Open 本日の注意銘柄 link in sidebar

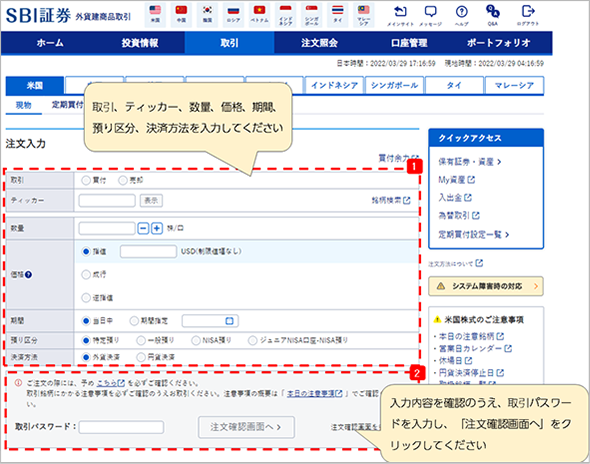click(x=471, y=336)
